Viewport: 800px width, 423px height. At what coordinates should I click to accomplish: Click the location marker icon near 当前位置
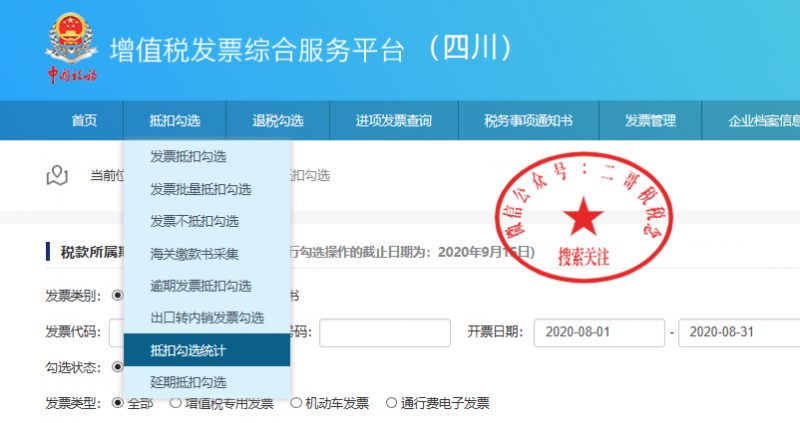[x=57, y=176]
